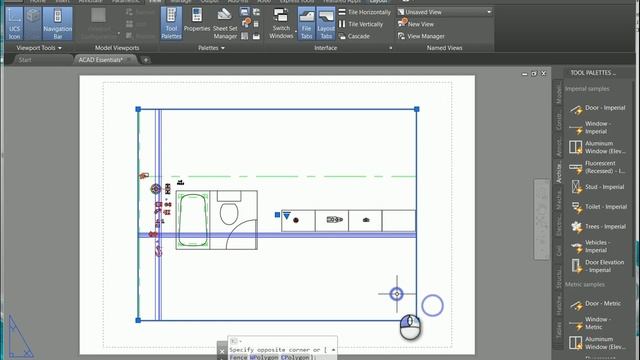Select the Trees - Imperial tool
This screenshot has height=360, width=640.
[x=598, y=227]
